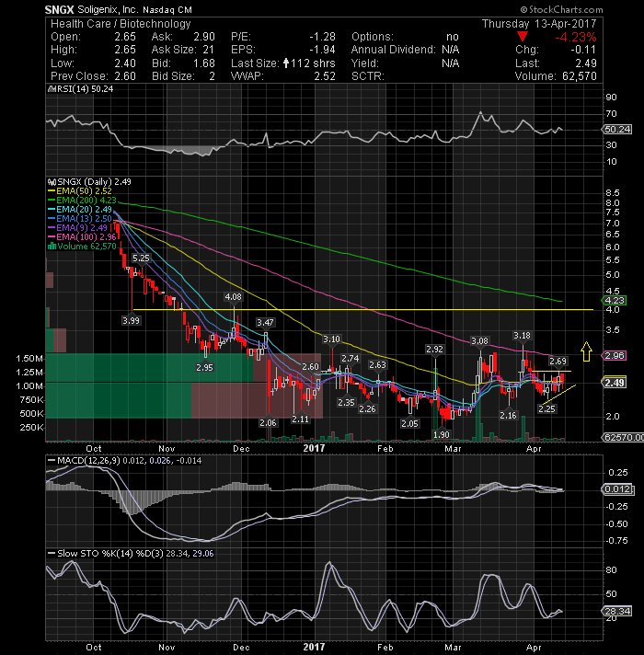Click the EMA(100) 2.96 legend entry
The width and height of the screenshot is (644, 655).
coord(82,236)
